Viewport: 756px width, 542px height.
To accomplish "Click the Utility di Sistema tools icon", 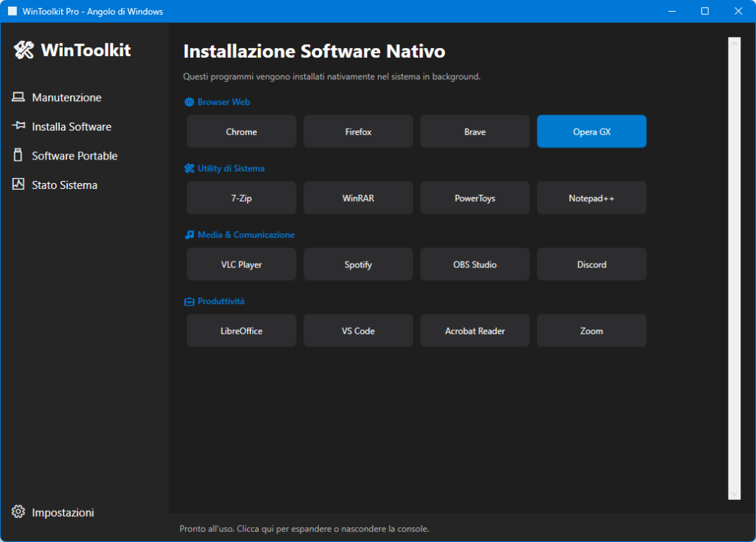I will click(x=190, y=168).
